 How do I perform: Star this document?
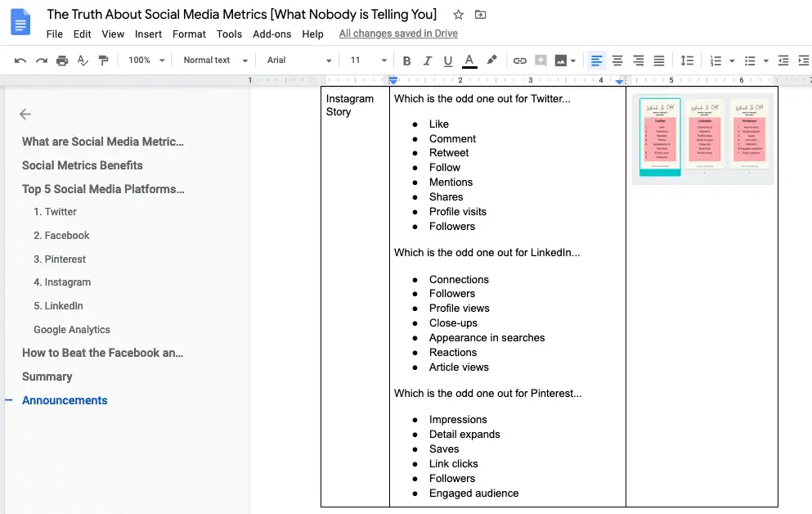tap(458, 15)
